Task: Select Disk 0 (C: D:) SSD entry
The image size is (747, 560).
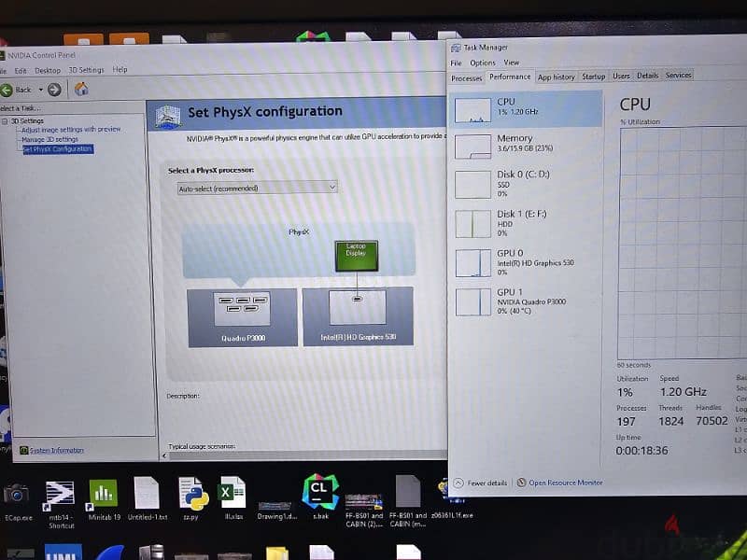Action: 527,184
